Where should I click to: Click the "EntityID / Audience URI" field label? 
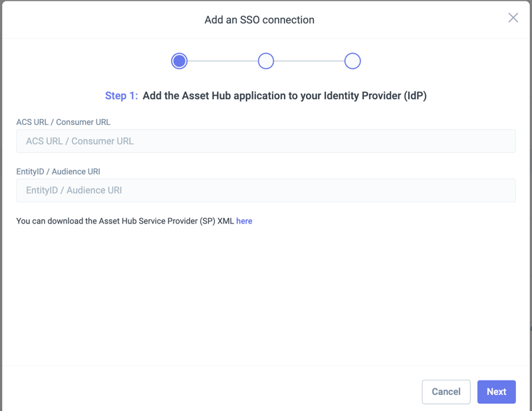pos(58,172)
